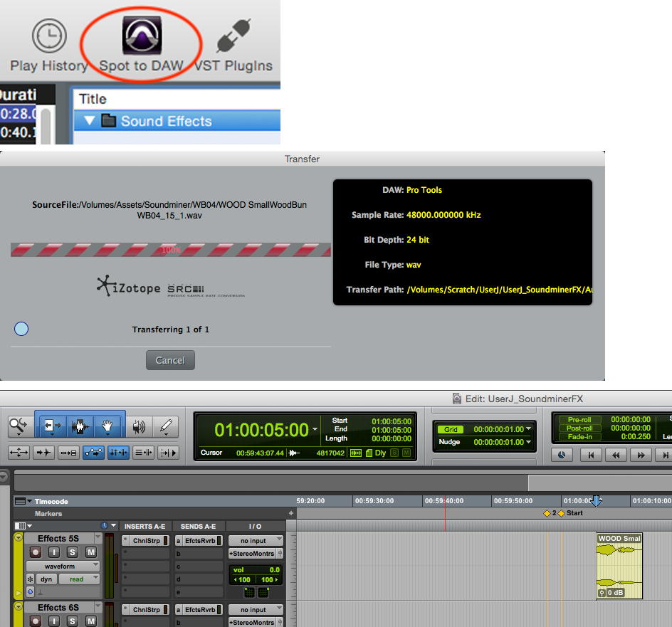The width and height of the screenshot is (672, 627).
Task: Toggle Link Timeline and Edit Selection
Action: click(118, 453)
